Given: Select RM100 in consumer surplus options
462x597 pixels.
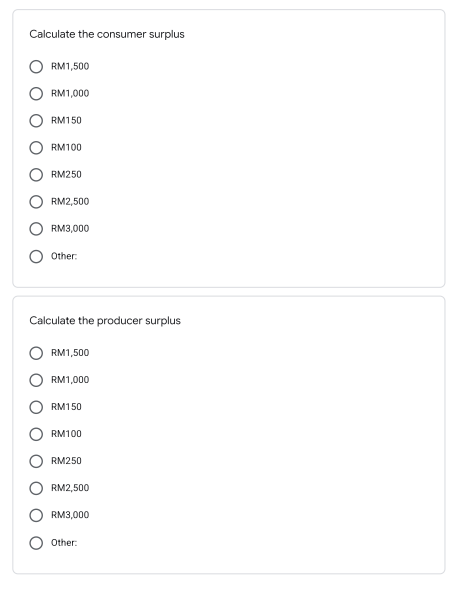Looking at the screenshot, I should coord(36,148).
